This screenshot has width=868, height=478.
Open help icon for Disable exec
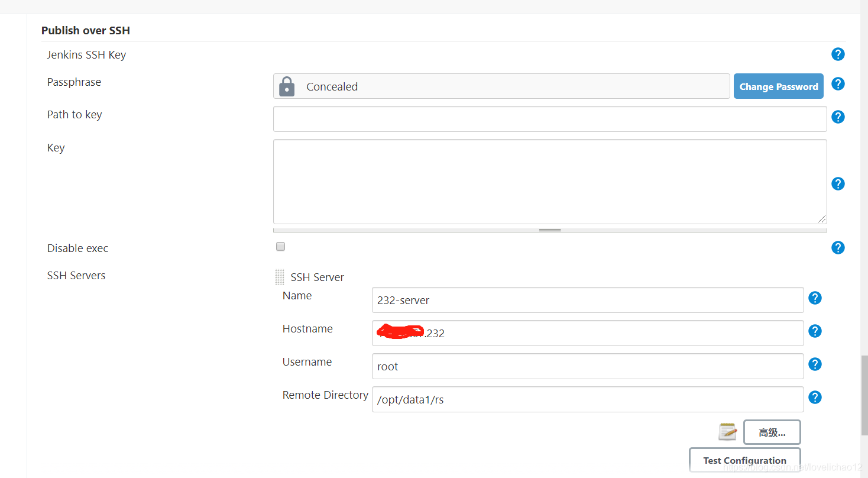pos(838,248)
